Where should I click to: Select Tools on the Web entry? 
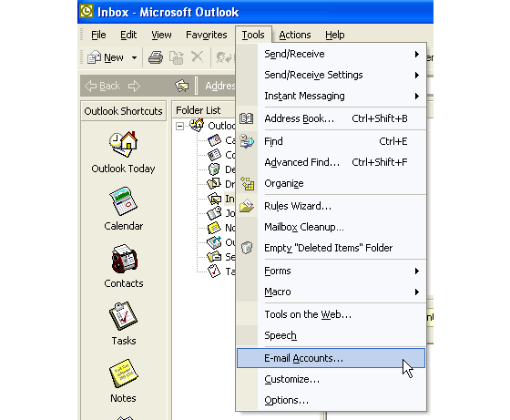coord(331,314)
